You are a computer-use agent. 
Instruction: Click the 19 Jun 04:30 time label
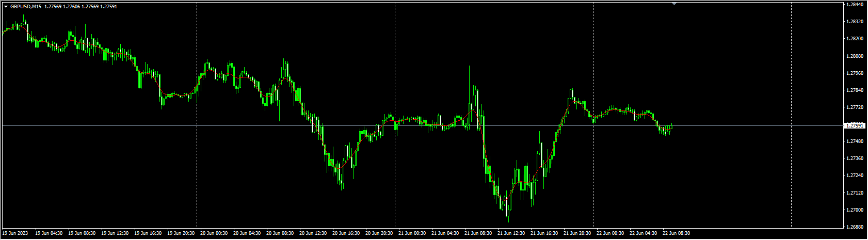[49, 233]
